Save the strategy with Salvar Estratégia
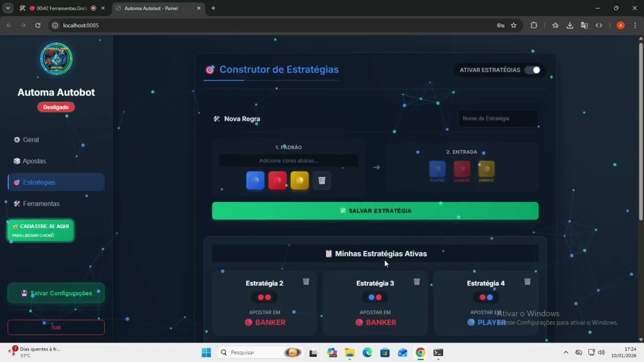The height and width of the screenshot is (362, 644). coord(375,211)
